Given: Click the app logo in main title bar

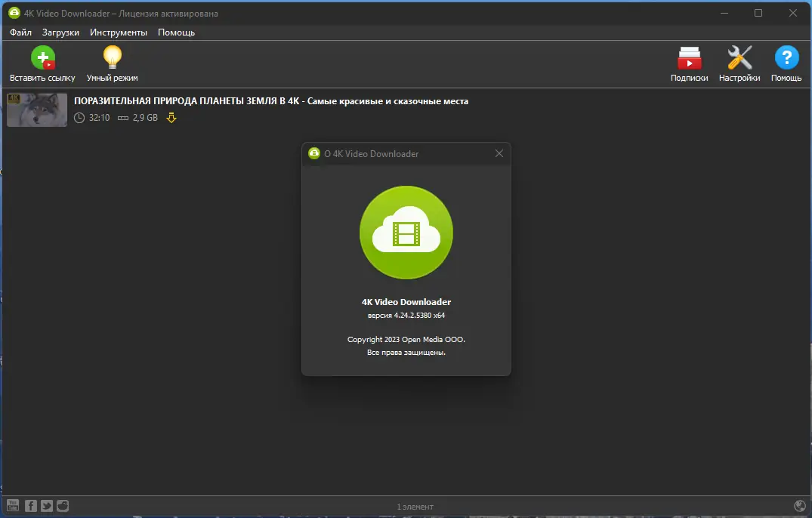Looking at the screenshot, I should [14, 13].
